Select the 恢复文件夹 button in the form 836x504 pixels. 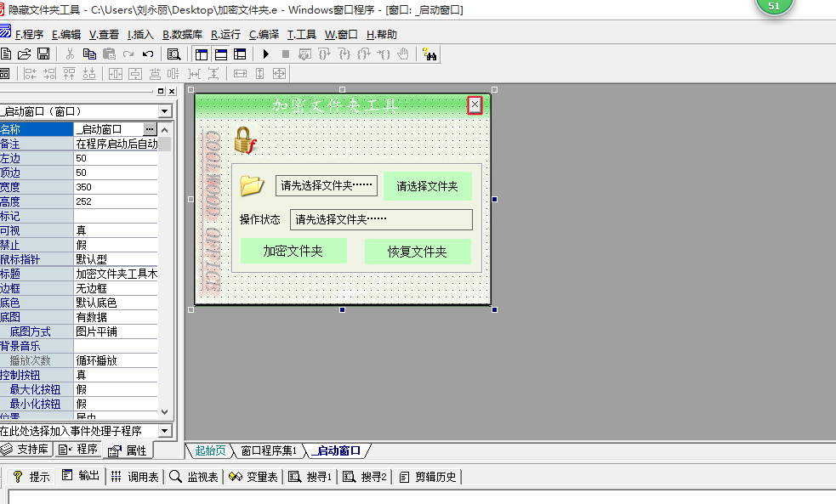(x=418, y=252)
